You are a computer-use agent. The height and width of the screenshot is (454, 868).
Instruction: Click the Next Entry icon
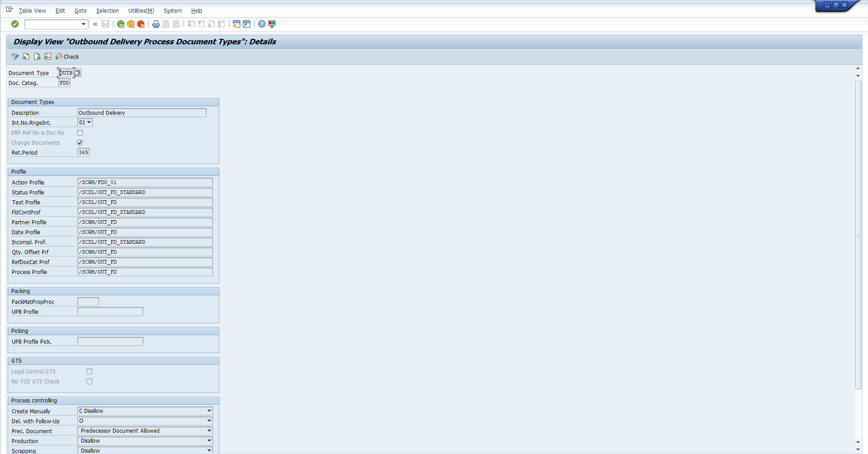click(x=37, y=57)
